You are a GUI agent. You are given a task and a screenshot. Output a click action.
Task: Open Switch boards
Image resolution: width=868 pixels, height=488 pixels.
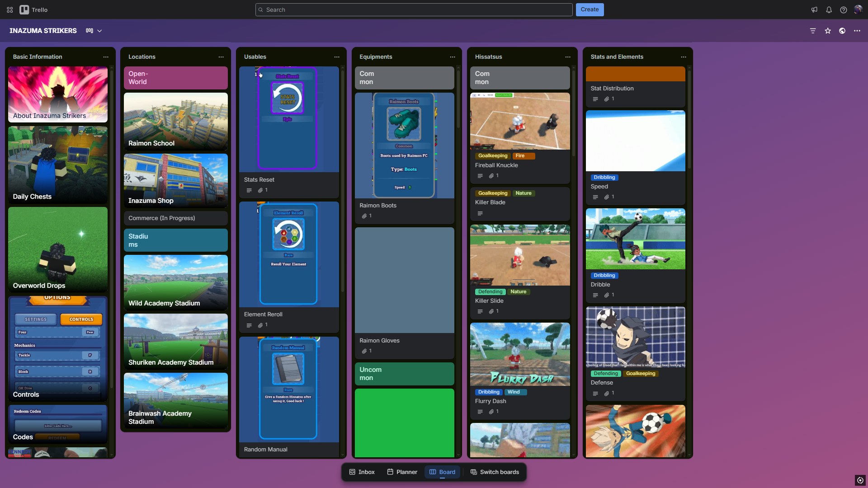[x=495, y=472]
